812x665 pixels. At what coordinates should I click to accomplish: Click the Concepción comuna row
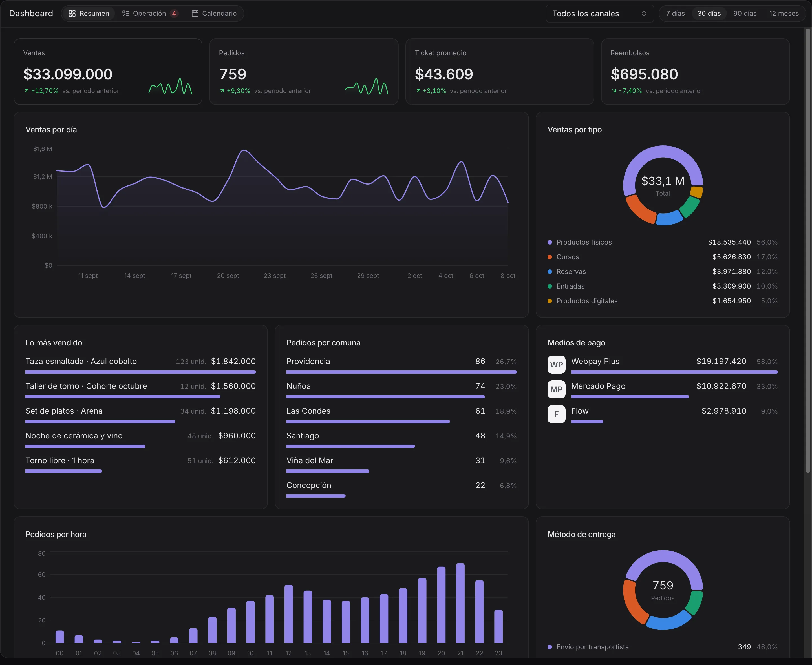pyautogui.click(x=401, y=489)
